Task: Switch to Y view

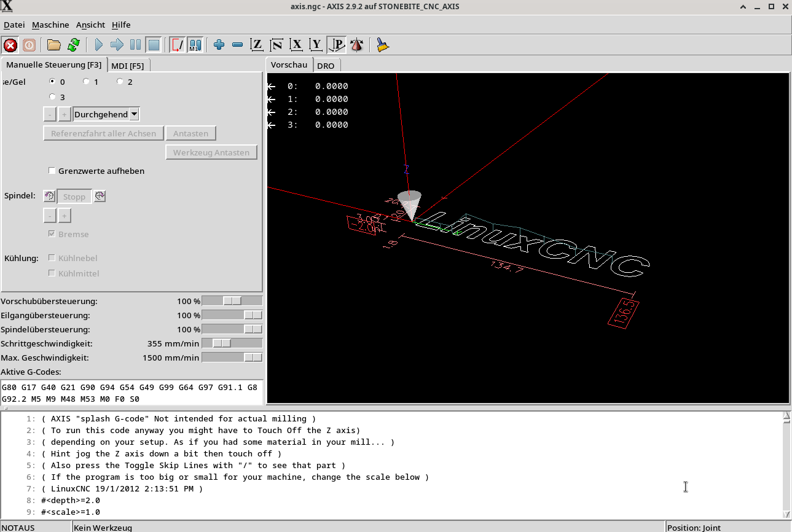Action: click(x=316, y=45)
